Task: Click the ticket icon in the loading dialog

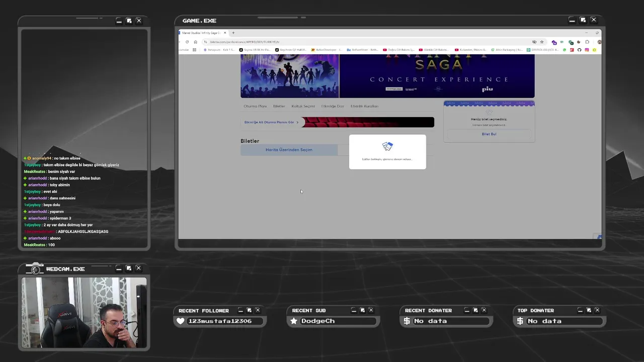Action: (x=387, y=146)
